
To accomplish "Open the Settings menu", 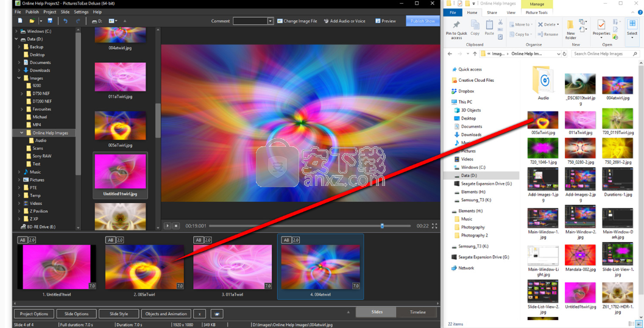I will coord(81,12).
